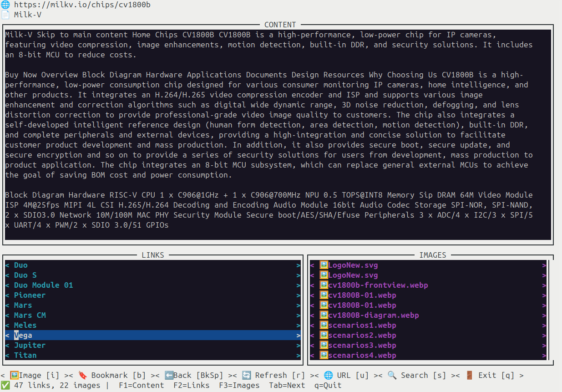Click the picture icon next to scenarios4.webp

pos(324,356)
